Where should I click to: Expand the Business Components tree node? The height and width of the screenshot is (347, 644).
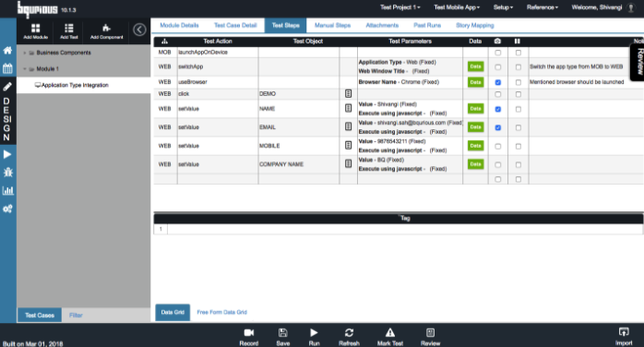[25, 53]
